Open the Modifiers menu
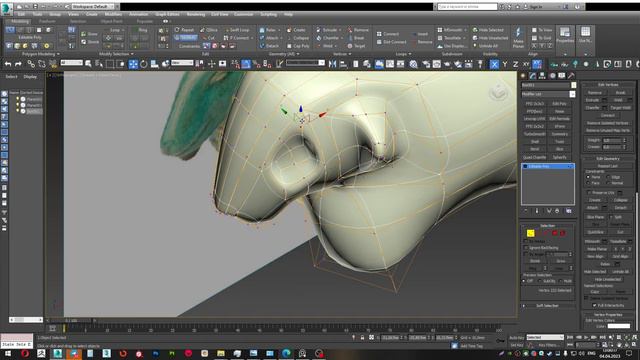This screenshot has width=640, height=360. coord(113,14)
